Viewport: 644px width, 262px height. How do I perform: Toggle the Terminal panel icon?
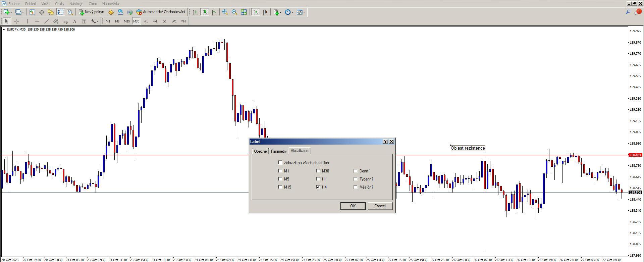coord(60,12)
